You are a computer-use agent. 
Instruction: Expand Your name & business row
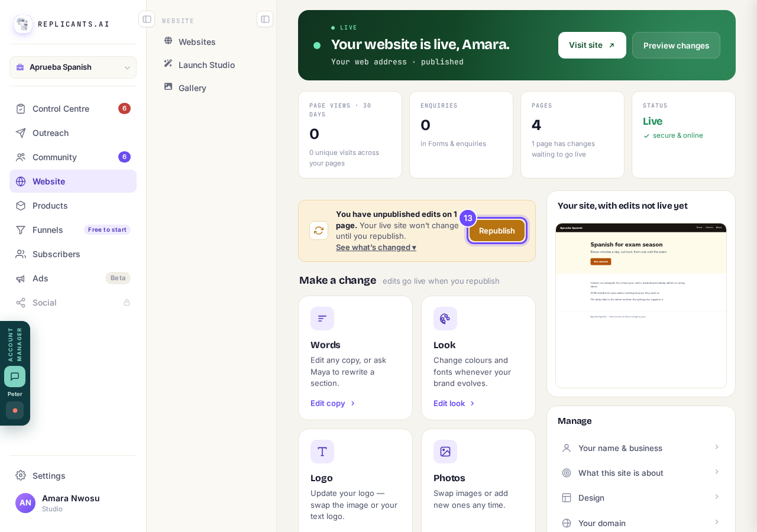(641, 448)
